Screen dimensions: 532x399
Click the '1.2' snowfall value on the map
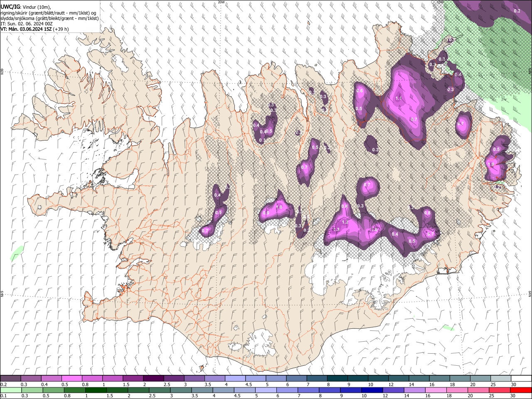click(x=345, y=222)
